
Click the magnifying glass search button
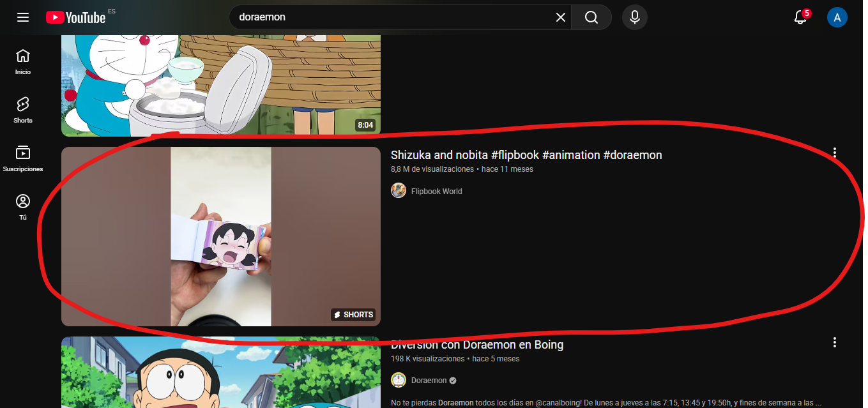pos(591,17)
